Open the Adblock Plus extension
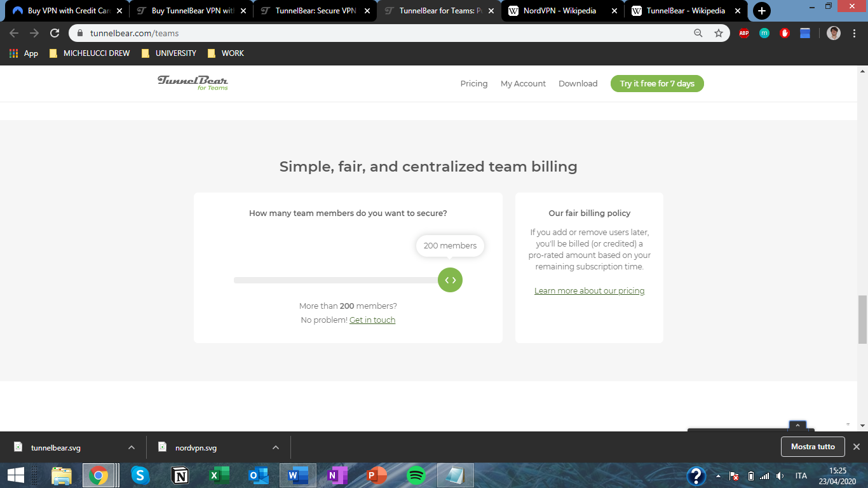Image resolution: width=868 pixels, height=488 pixels. coord(744,33)
